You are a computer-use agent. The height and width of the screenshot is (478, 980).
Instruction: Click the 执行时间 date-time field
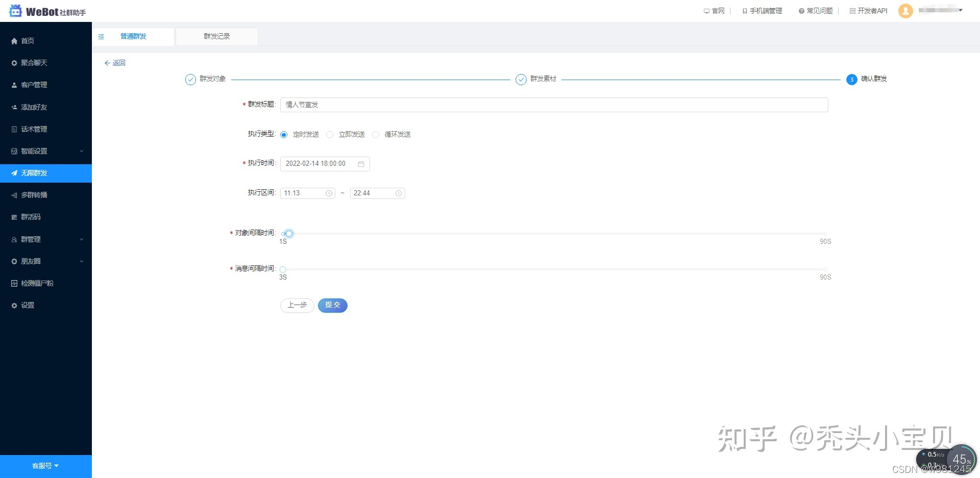[x=325, y=164]
